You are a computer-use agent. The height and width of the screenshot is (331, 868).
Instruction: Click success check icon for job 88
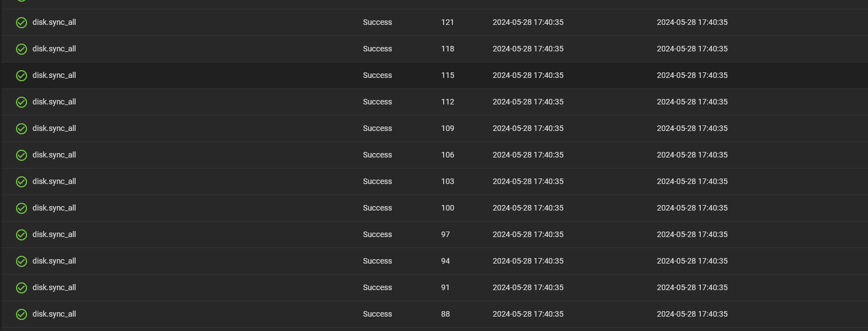tap(22, 314)
